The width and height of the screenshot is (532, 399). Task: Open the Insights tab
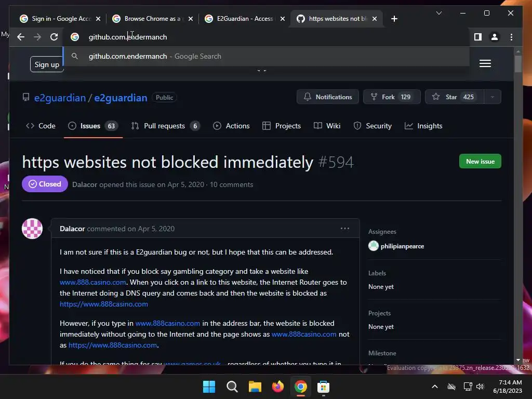coord(423,126)
